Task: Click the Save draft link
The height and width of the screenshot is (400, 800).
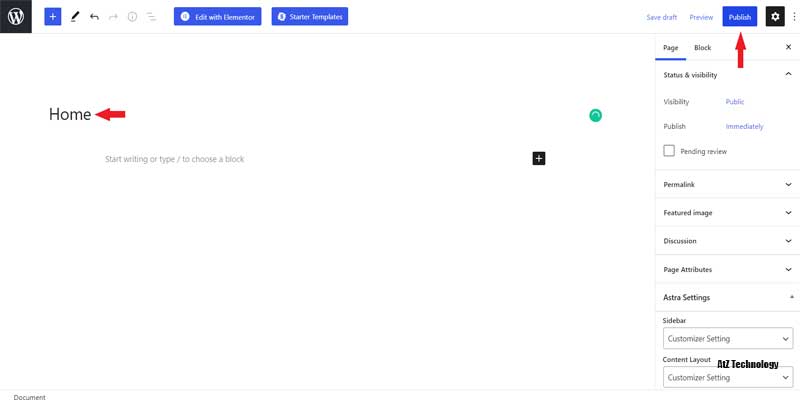Action: (661, 17)
